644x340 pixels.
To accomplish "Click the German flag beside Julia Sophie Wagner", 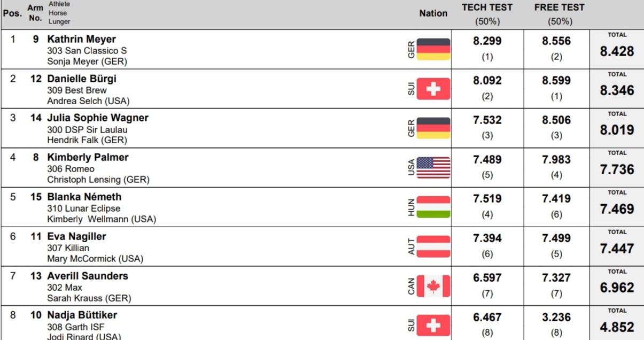I will click(433, 128).
